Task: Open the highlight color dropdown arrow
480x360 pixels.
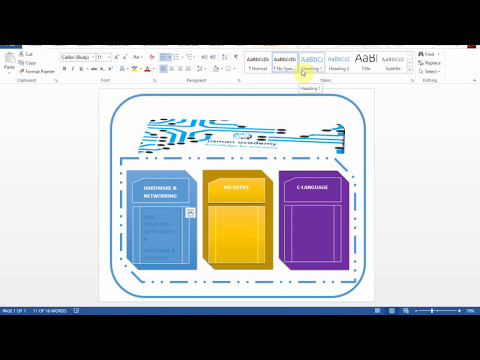Action: pos(140,69)
